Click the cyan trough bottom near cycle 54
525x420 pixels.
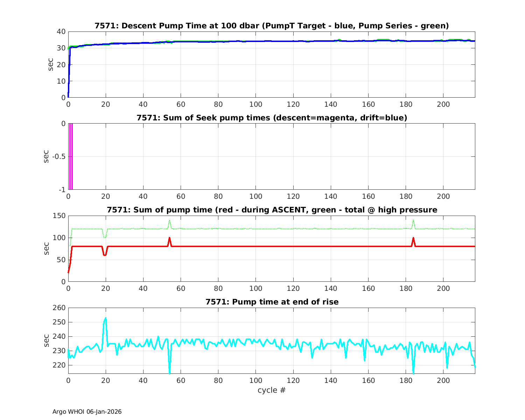[x=169, y=373]
